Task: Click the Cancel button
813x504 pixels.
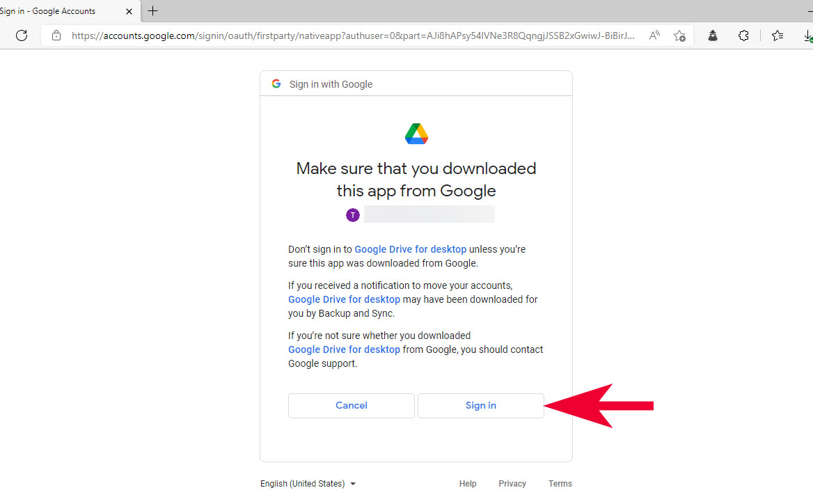Action: (351, 405)
